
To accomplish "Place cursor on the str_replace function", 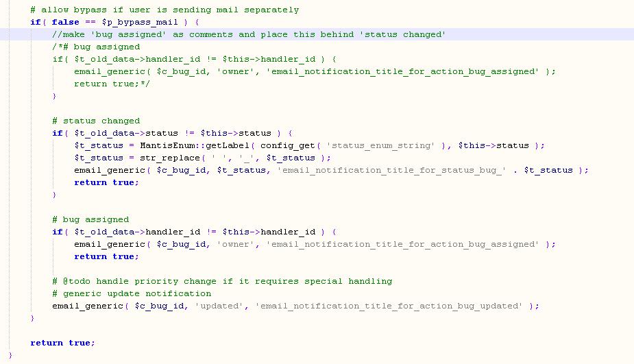I will 167,158.
